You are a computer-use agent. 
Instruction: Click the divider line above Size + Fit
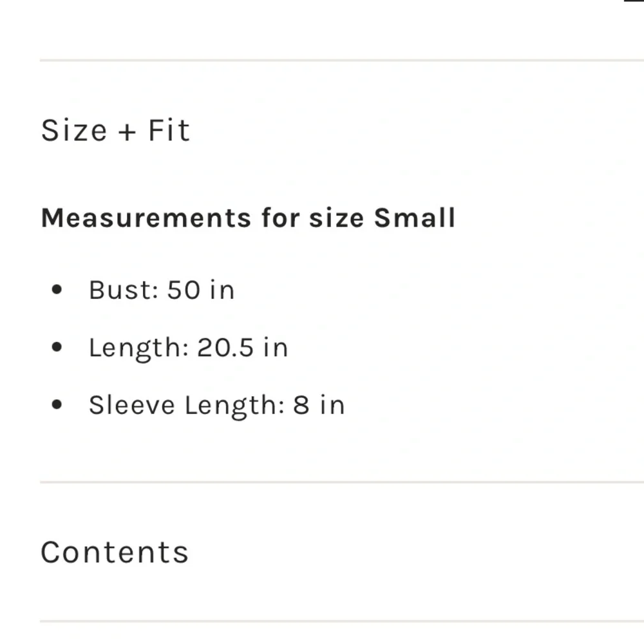(341, 60)
